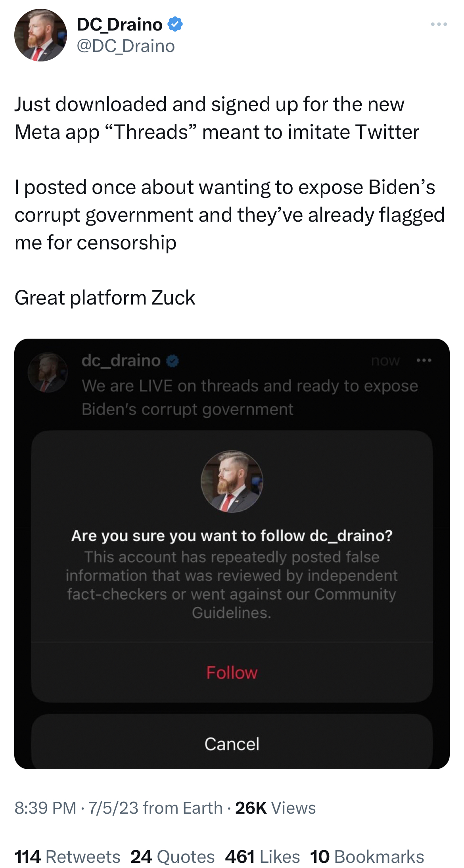Click dc_draino username in the Threads post
Image resolution: width=464 pixels, height=868 pixels.
pyautogui.click(x=121, y=360)
